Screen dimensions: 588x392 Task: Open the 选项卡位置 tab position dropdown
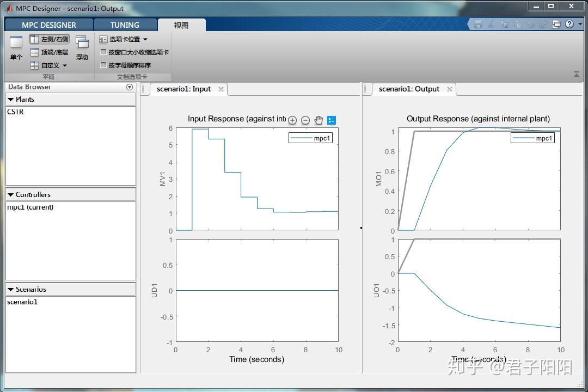[x=124, y=39]
